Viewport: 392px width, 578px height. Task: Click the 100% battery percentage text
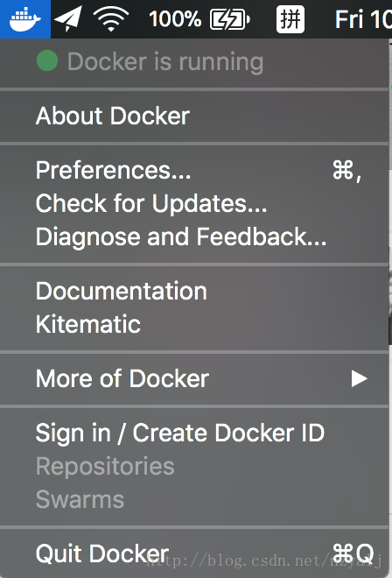click(175, 18)
